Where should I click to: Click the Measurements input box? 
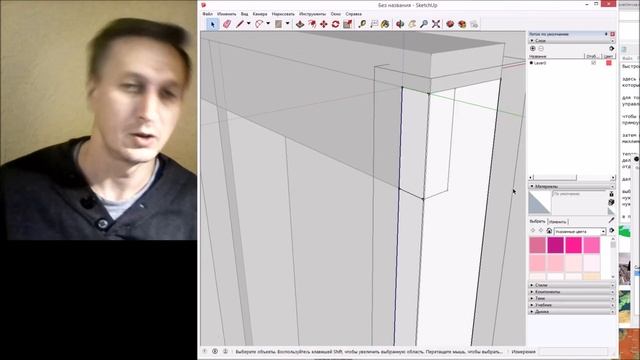pyautogui.click(x=574, y=351)
